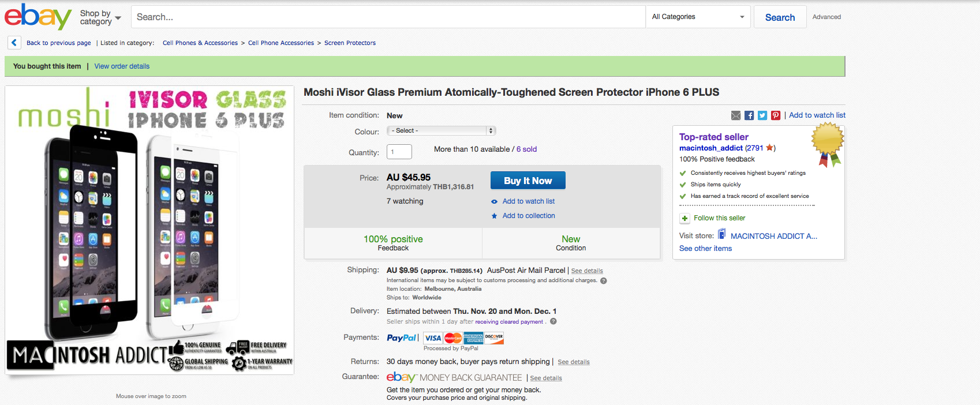Click the green plus Follow seller icon
This screenshot has width=980, height=405.
(684, 218)
